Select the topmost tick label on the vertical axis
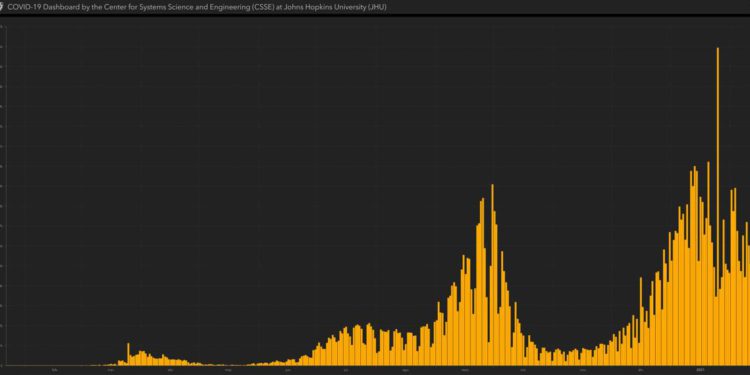The image size is (750, 375). tap(1, 27)
